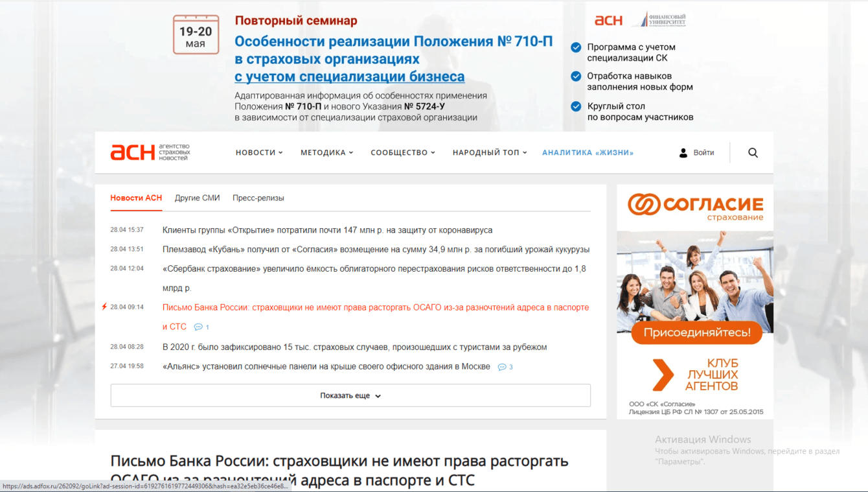Click the Согласие страхование logo
The width and height of the screenshot is (868, 492).
[695, 207]
